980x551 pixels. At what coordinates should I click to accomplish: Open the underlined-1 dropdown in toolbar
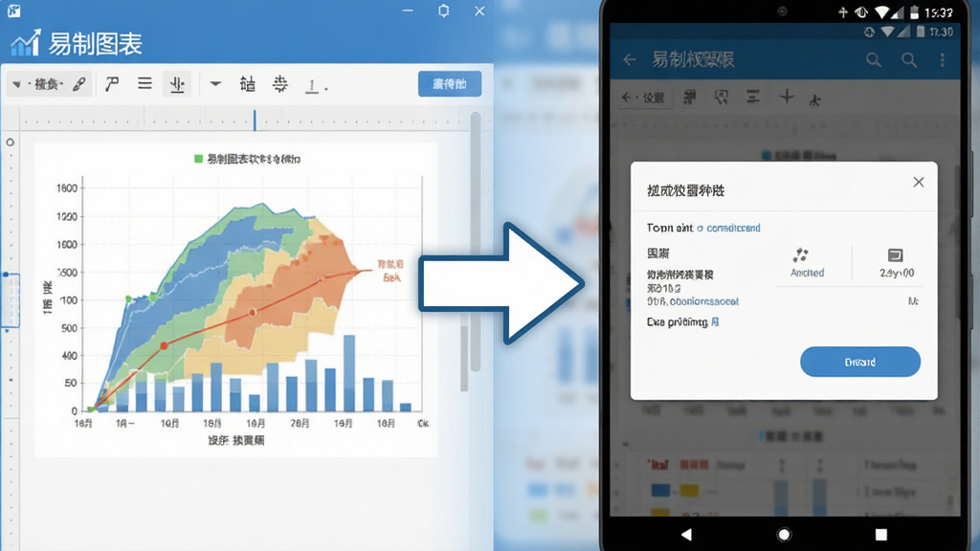click(x=316, y=85)
